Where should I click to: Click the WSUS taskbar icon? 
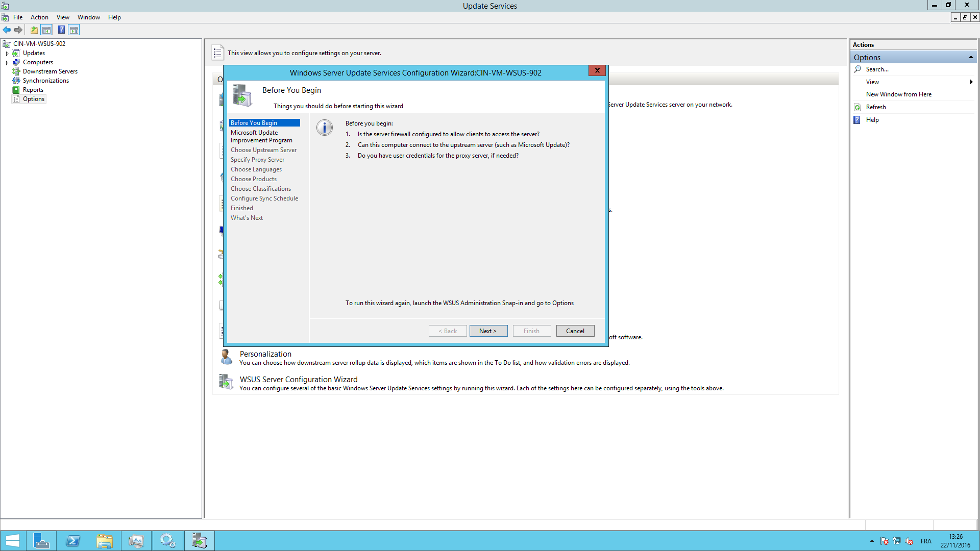tap(200, 541)
